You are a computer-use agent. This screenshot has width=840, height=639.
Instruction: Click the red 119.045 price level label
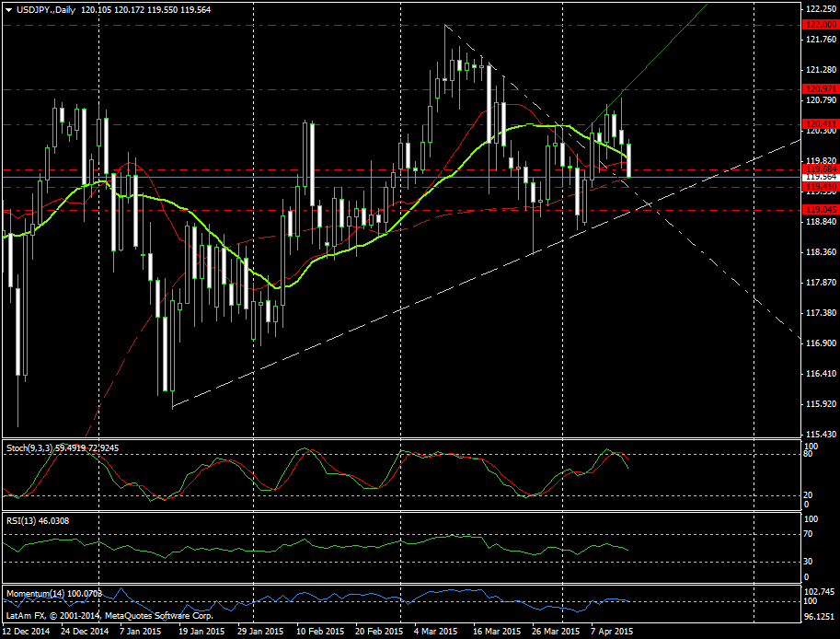[x=818, y=210]
